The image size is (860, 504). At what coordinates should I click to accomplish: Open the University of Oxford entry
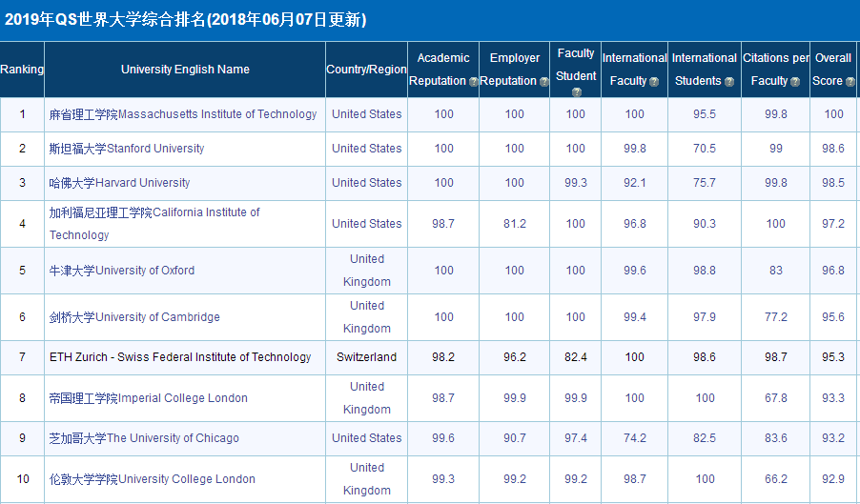pyautogui.click(x=122, y=271)
